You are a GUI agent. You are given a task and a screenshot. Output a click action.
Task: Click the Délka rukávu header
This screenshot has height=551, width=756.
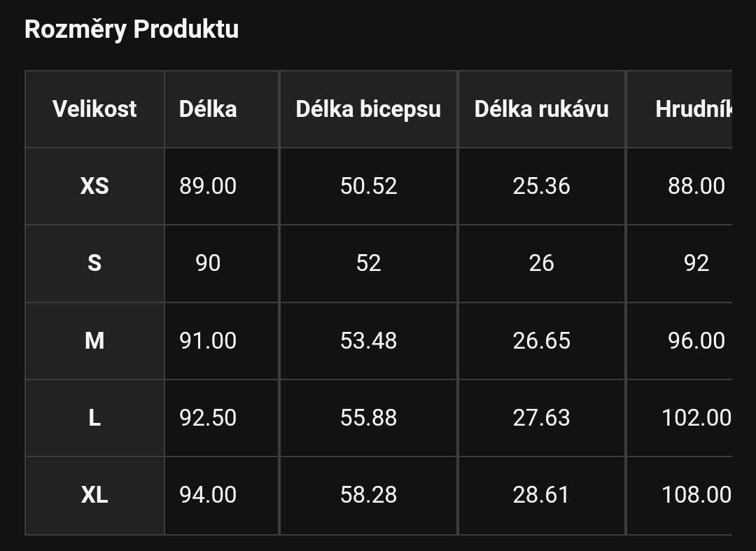(x=541, y=109)
